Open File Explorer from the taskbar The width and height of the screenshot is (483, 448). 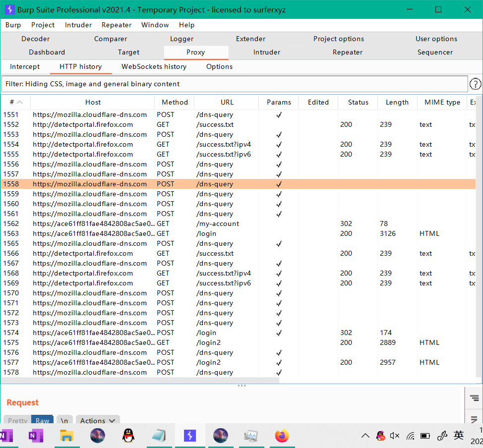pyautogui.click(x=67, y=436)
